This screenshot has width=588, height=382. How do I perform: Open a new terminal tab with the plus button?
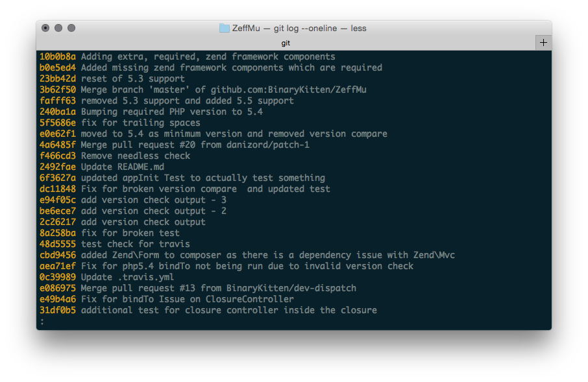pyautogui.click(x=543, y=42)
